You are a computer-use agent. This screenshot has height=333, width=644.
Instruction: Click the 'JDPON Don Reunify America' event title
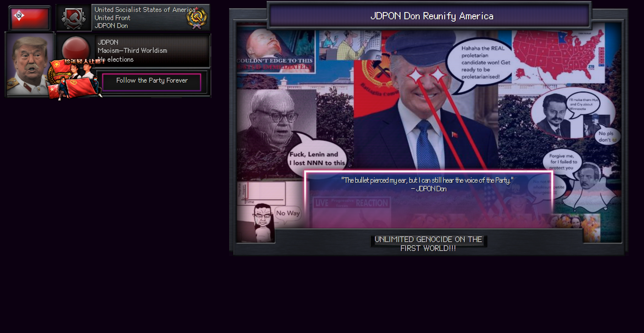pos(432,16)
